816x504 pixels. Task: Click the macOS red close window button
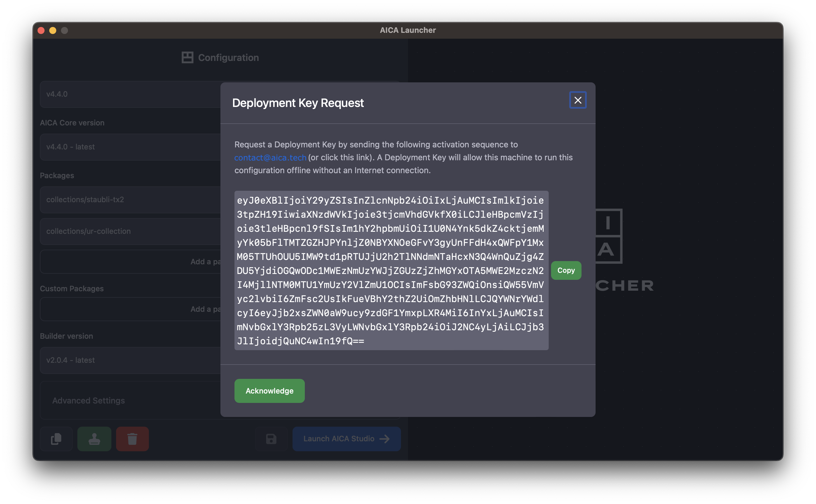(x=41, y=30)
